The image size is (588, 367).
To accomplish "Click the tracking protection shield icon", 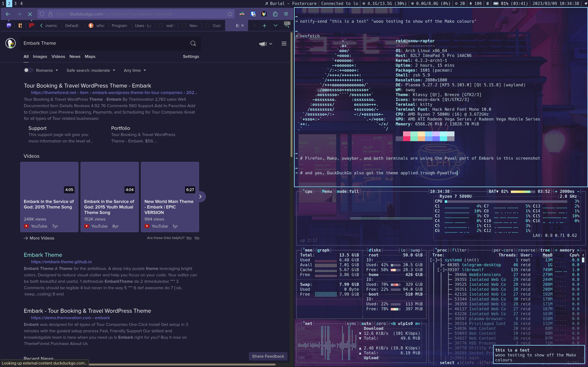I will tap(42, 14).
